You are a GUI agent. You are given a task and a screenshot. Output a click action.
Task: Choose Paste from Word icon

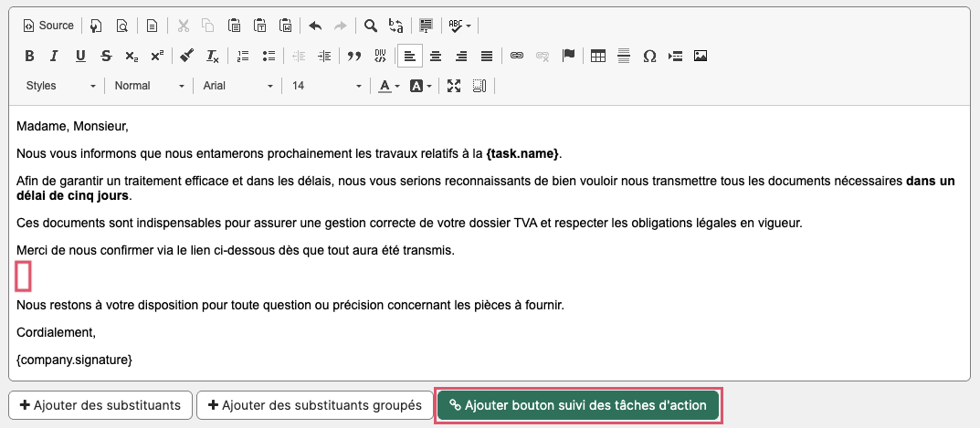point(286,26)
